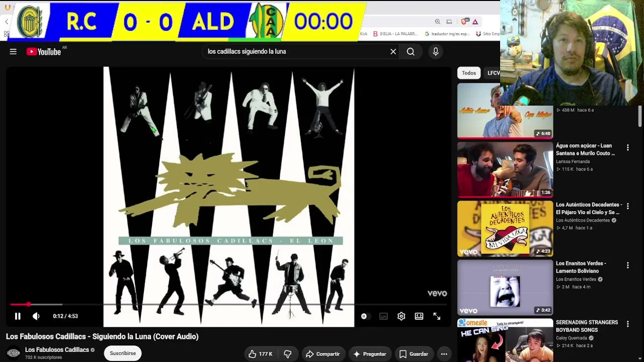Clear the search query with the X
The height and width of the screenshot is (362, 644).
393,51
